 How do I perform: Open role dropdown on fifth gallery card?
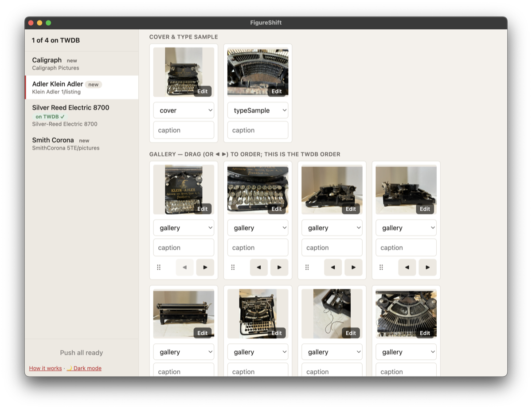point(184,352)
